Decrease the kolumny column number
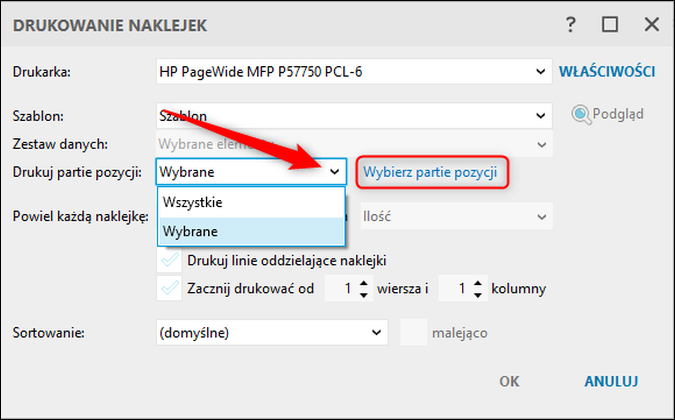Image resolution: width=675 pixels, height=420 pixels. [x=478, y=295]
